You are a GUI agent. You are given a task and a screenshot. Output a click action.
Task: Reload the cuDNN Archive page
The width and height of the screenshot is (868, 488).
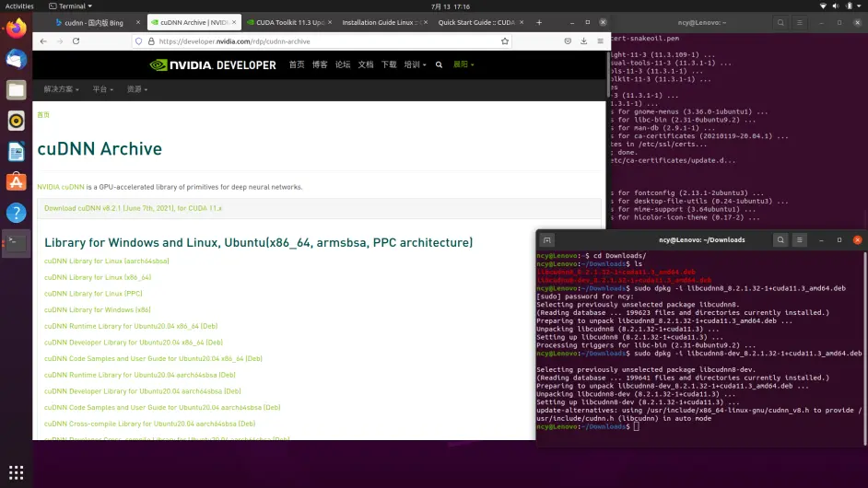point(76,41)
